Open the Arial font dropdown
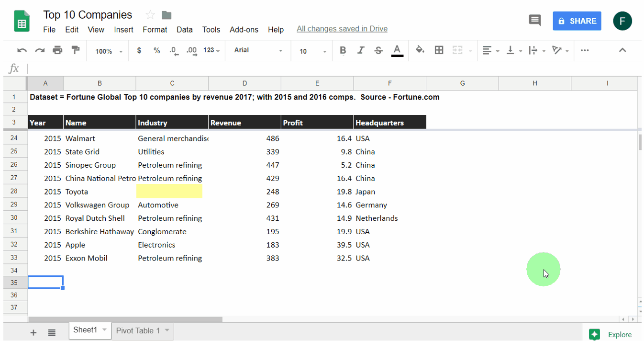This screenshot has height=341, width=644. pyautogui.click(x=258, y=50)
